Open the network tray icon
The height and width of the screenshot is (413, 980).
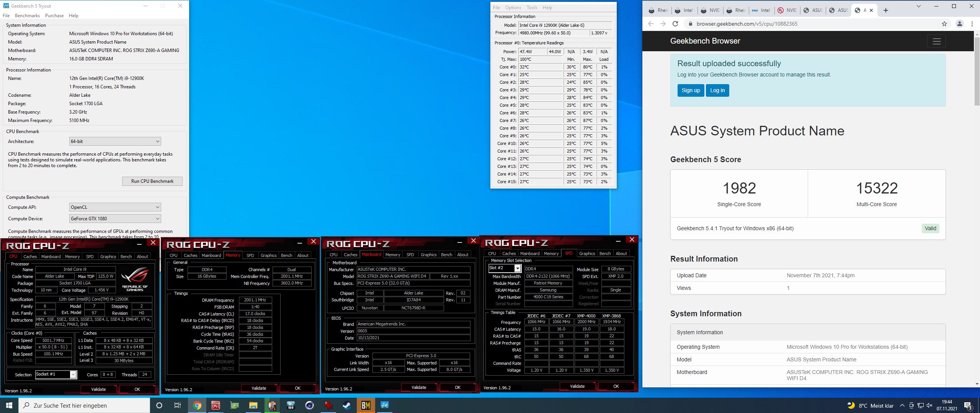click(921, 406)
